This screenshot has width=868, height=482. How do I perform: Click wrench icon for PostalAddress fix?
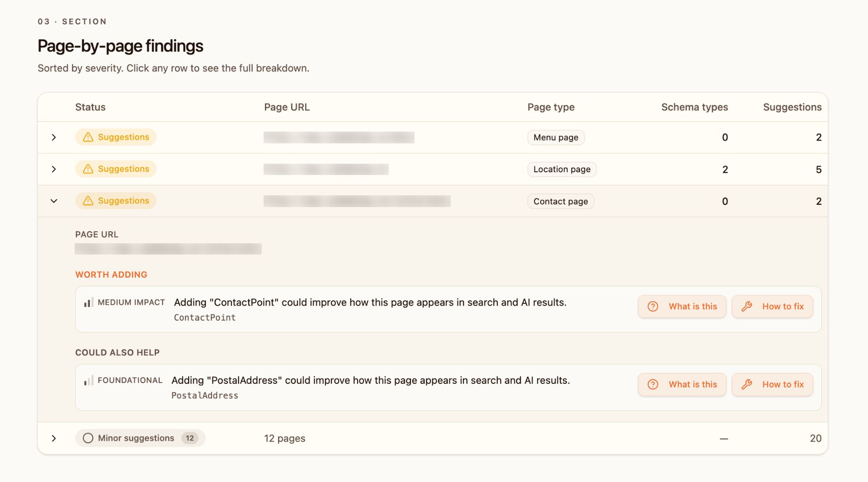747,384
